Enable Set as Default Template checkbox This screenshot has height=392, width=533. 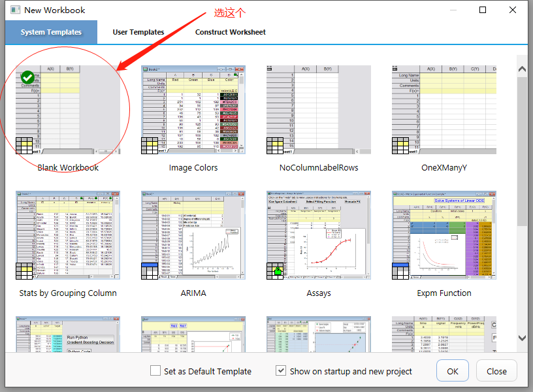[155, 370]
